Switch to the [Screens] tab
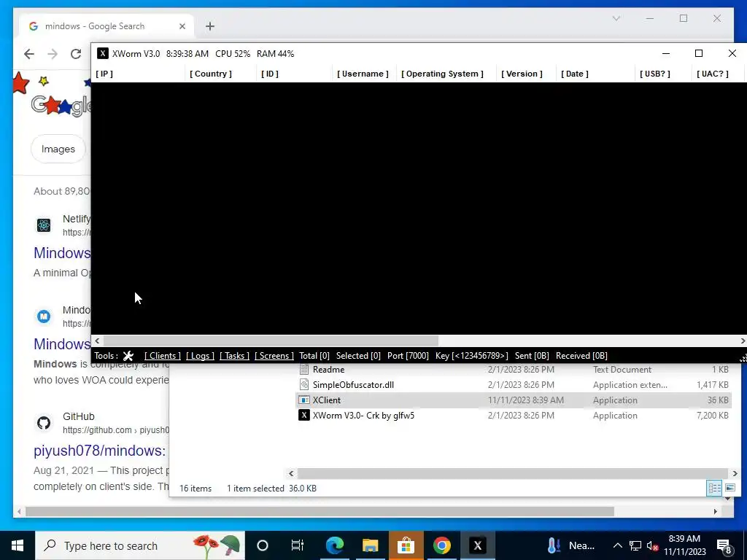The height and width of the screenshot is (560, 747). coord(274,356)
